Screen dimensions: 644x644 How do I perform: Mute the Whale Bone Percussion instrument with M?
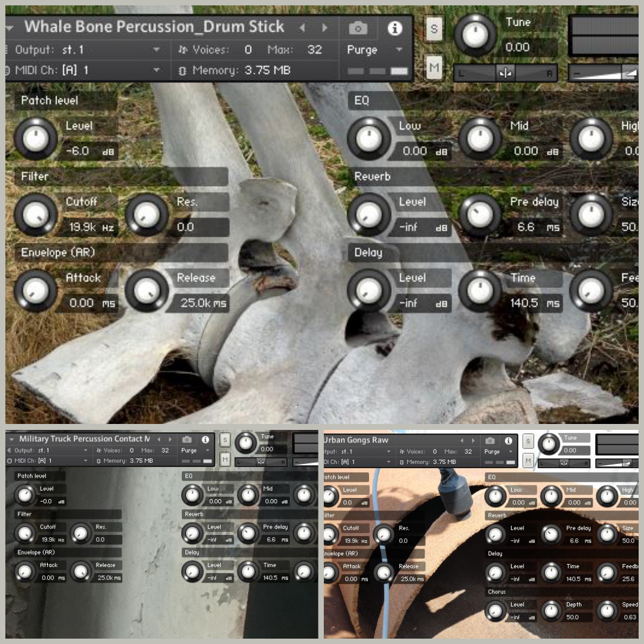(x=434, y=69)
